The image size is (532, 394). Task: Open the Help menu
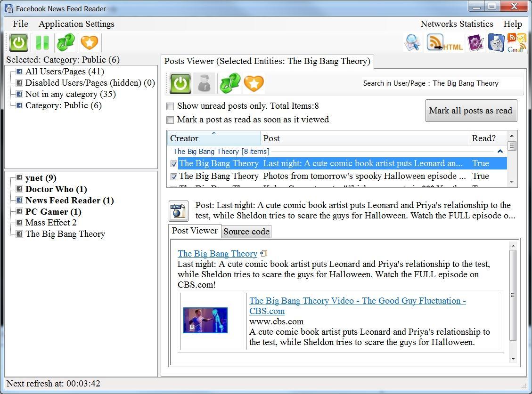512,24
